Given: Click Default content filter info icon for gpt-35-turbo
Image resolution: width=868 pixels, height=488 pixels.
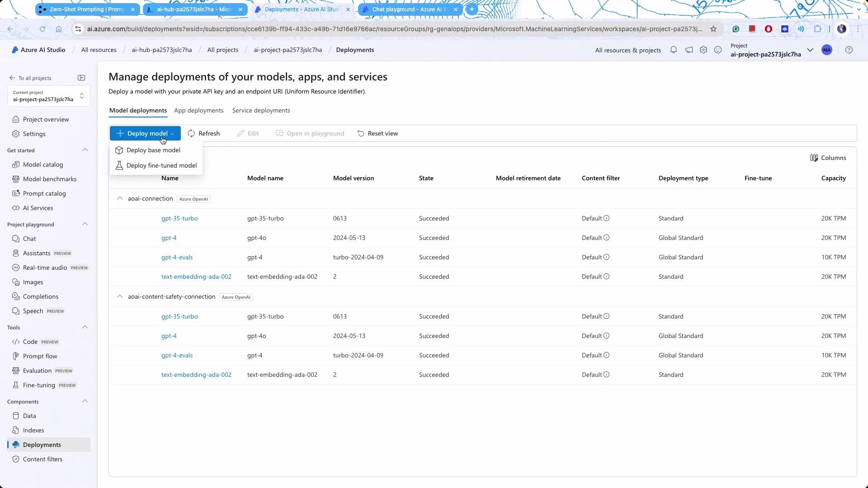Looking at the screenshot, I should (x=607, y=218).
